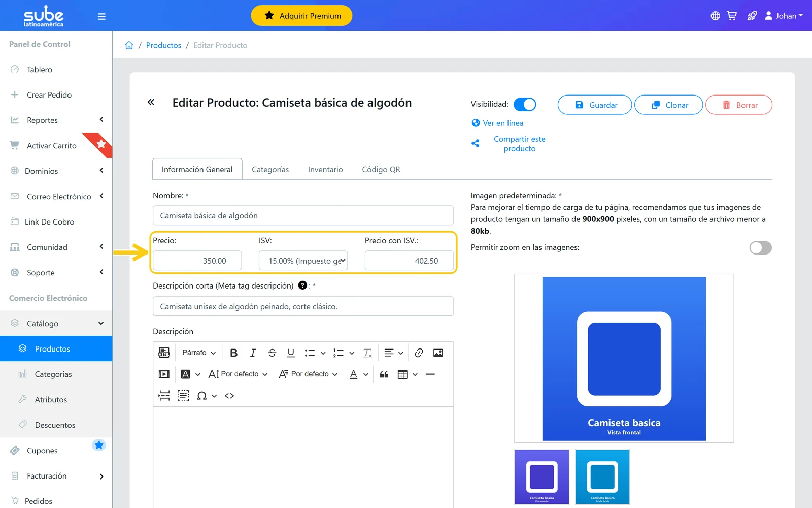Viewport: 812px width, 508px height.
Task: Apply italic formatting in editor
Action: tap(253, 353)
